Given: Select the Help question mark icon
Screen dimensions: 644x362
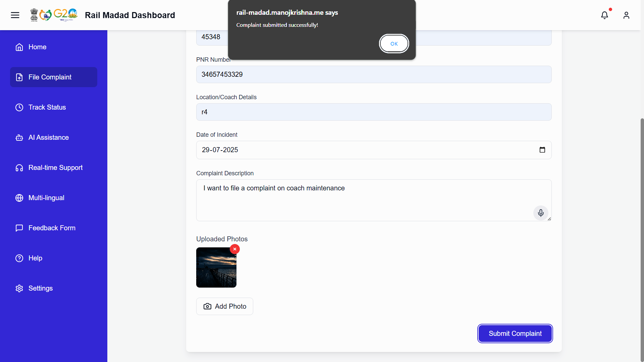Looking at the screenshot, I should coord(19,258).
